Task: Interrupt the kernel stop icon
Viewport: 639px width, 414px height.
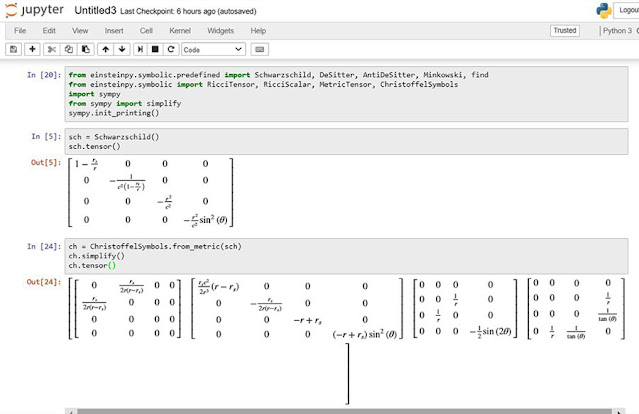Action: point(155,49)
